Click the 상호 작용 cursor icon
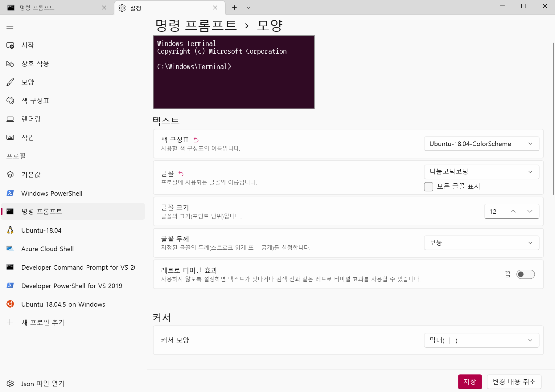Screen dimensions: 555x392 pyautogui.click(x=10, y=64)
